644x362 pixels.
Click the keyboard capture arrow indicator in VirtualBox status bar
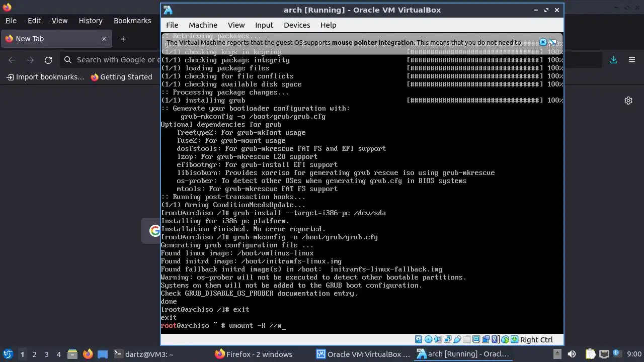click(515, 339)
